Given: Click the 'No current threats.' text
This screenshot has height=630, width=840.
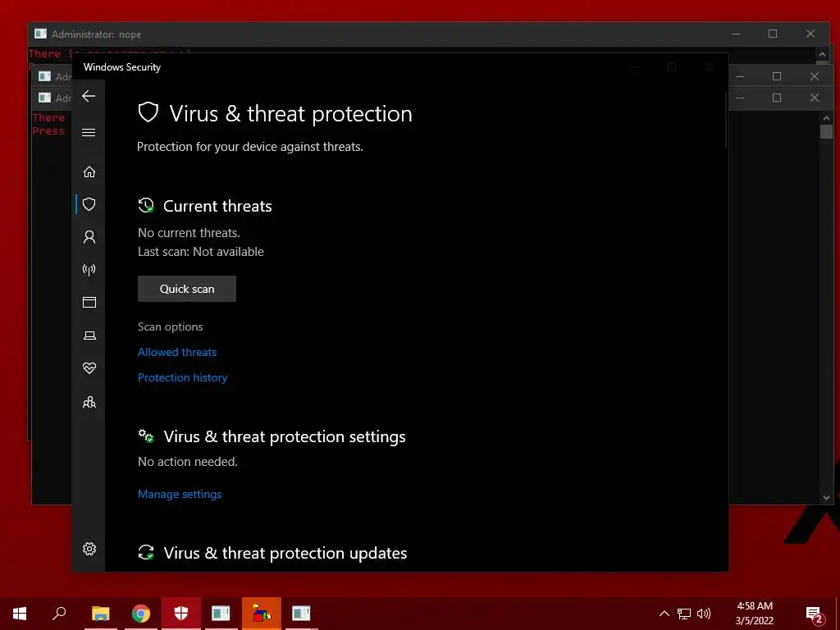Looking at the screenshot, I should point(189,233).
